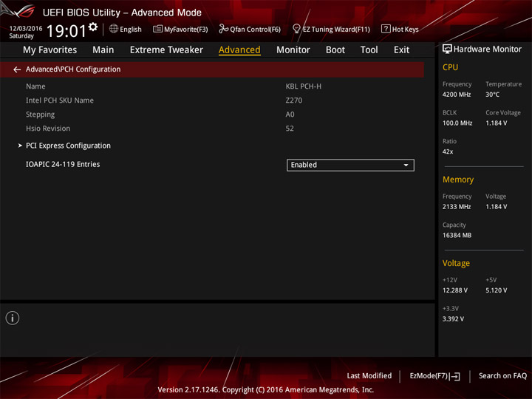Click CPU temperature 30°C value
This screenshot has width=532, height=399.
point(492,95)
